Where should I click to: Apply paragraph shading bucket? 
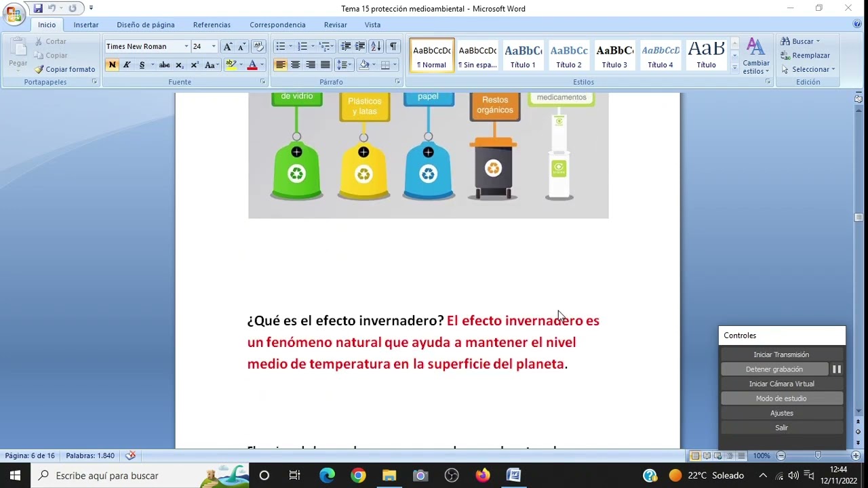coord(364,65)
